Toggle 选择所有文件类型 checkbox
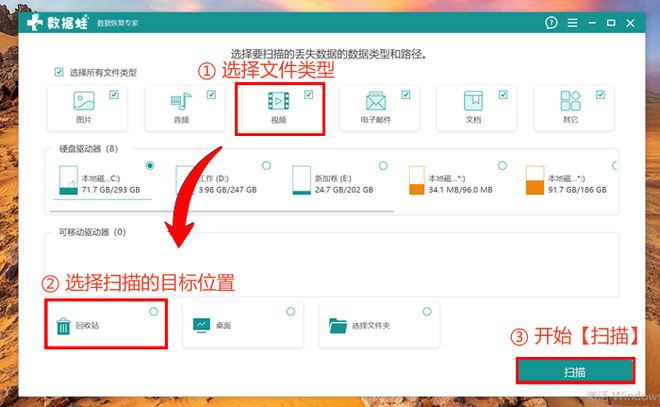The height and width of the screenshot is (407, 660). pos(59,72)
